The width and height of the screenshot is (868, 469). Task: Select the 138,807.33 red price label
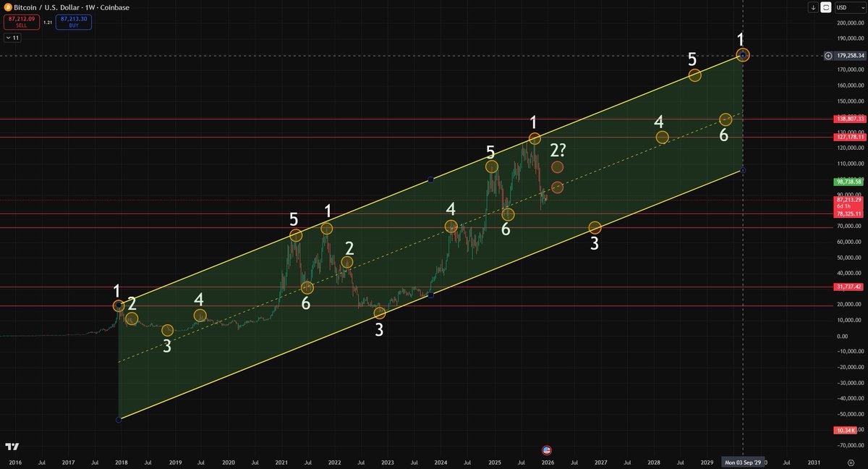point(848,118)
